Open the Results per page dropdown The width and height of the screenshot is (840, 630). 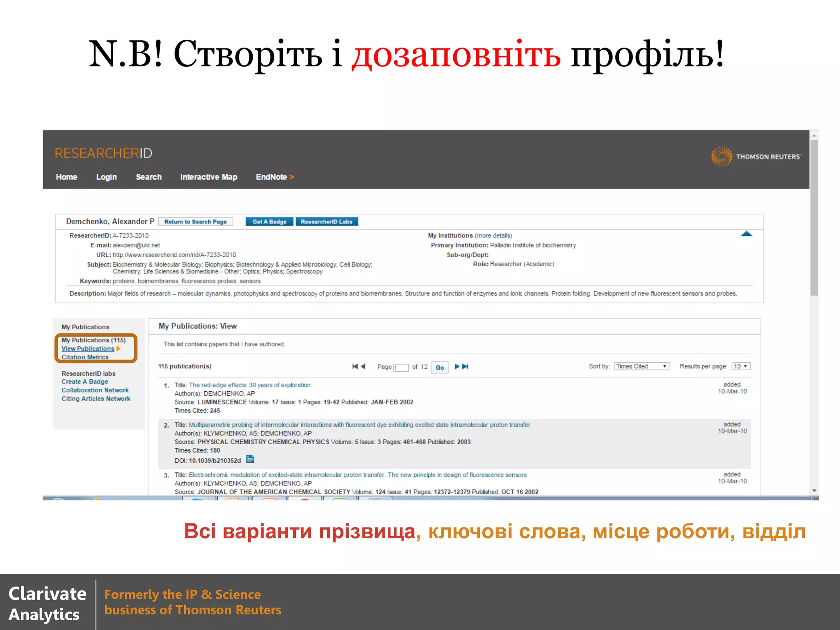click(x=741, y=366)
